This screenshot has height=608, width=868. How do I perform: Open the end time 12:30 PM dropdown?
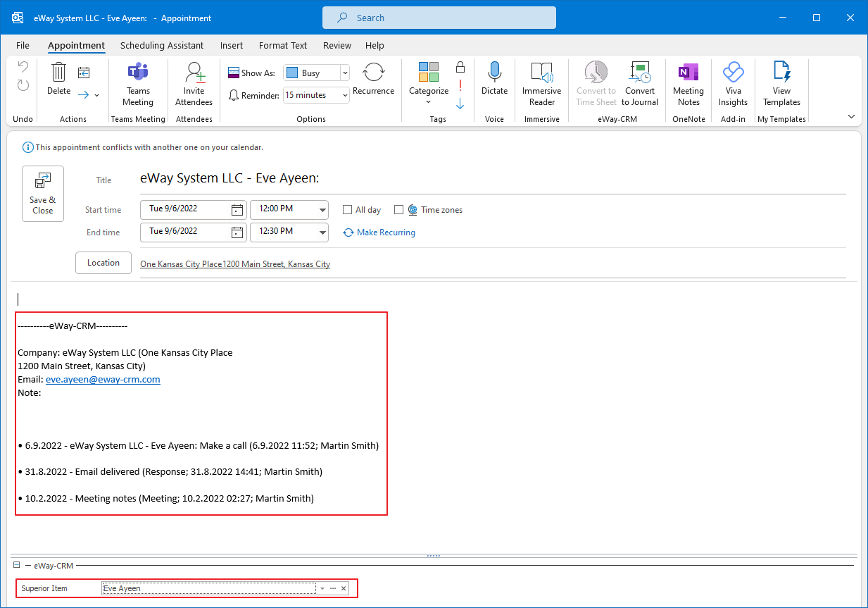pyautogui.click(x=322, y=232)
